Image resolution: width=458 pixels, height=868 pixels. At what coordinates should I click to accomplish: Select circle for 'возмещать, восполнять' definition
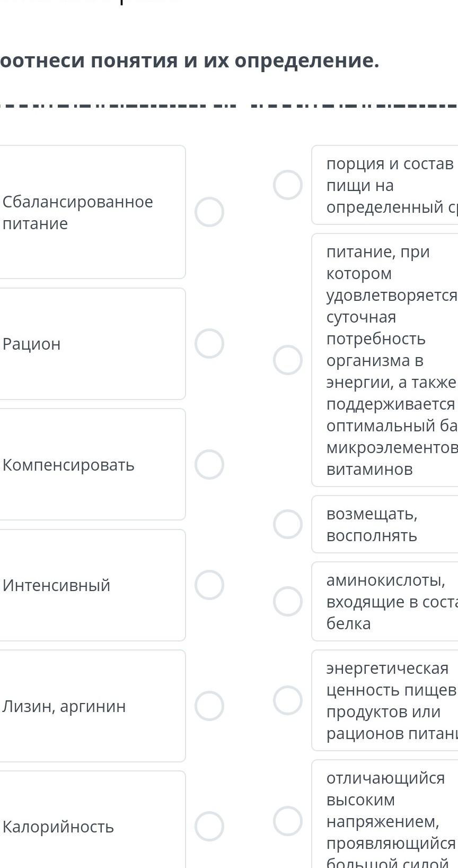288,525
